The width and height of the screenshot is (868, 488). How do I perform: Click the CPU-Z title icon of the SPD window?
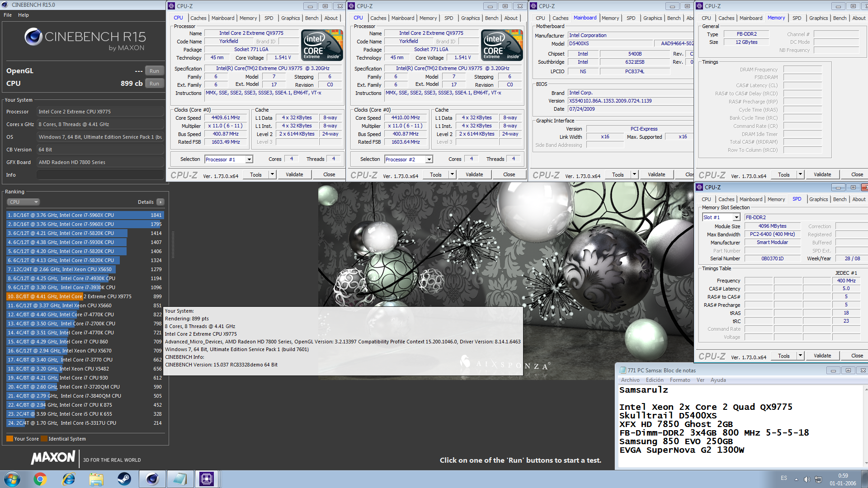[x=699, y=187]
